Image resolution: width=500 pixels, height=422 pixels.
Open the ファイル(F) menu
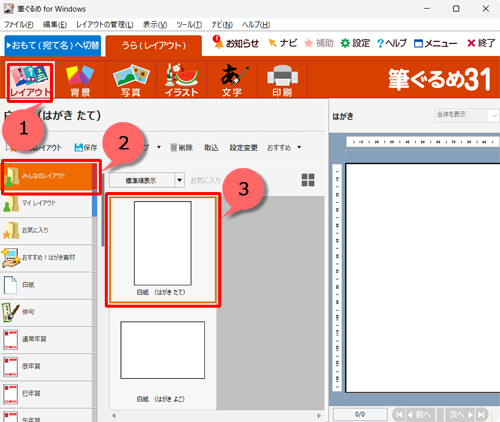(x=19, y=25)
